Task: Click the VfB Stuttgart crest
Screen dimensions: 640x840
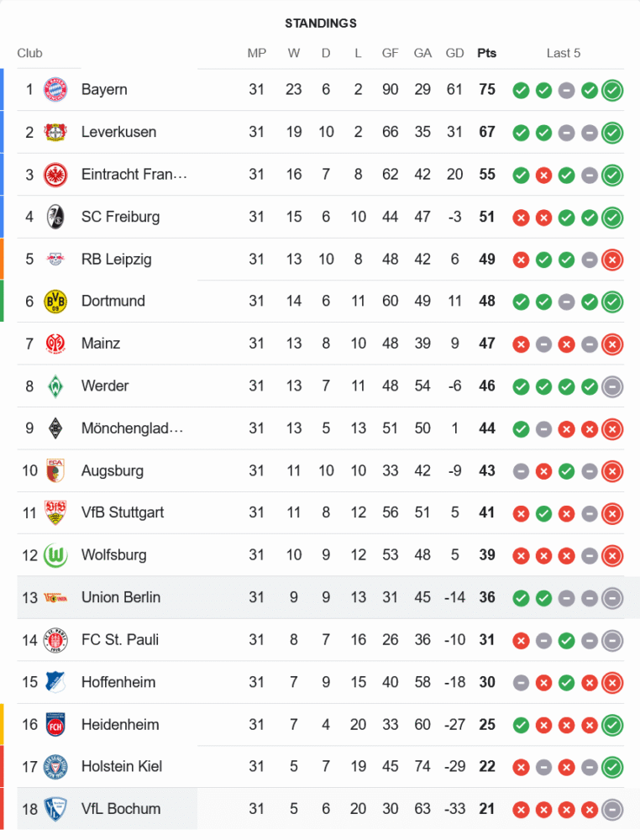Action: coord(55,512)
